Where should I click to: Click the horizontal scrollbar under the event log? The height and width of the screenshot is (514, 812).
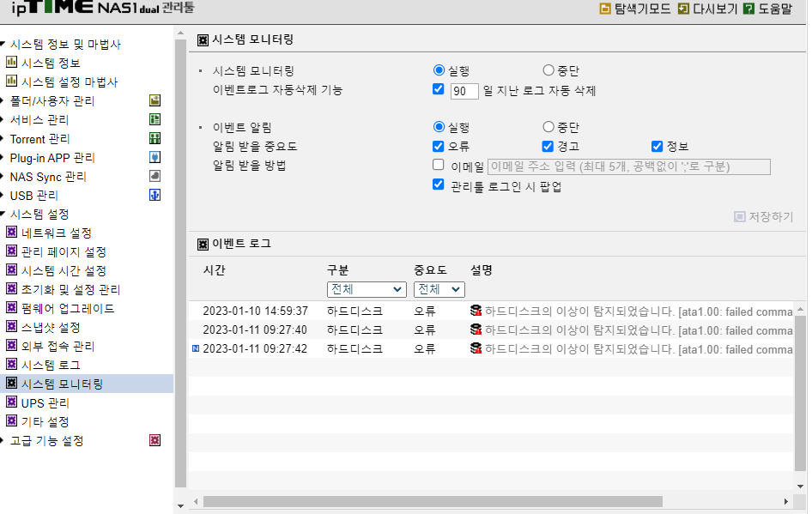pos(433,501)
